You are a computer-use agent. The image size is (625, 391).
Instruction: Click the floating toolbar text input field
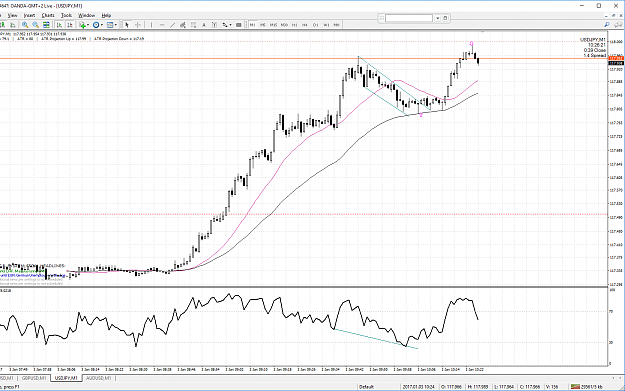409,18
